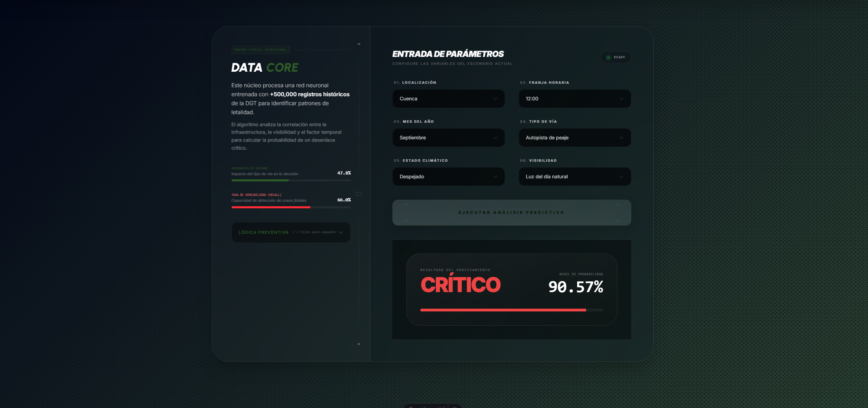The width and height of the screenshot is (868, 408).
Task: Open the Franja Horaria dropdown set to 12:00
Action: [574, 99]
